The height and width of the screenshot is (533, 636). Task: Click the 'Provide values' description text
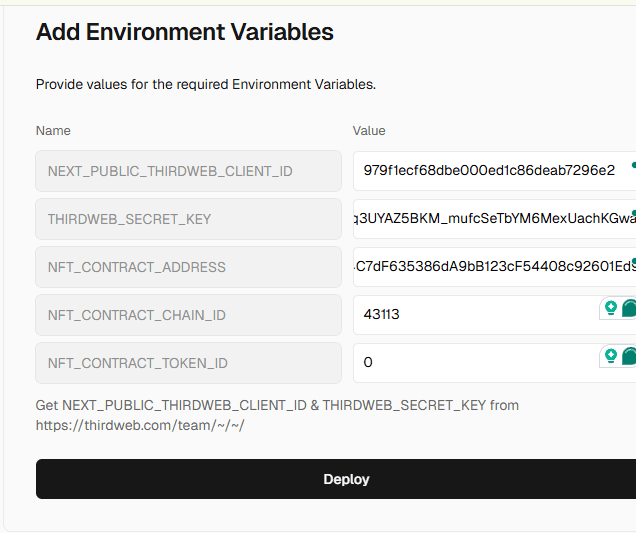[x=206, y=85]
